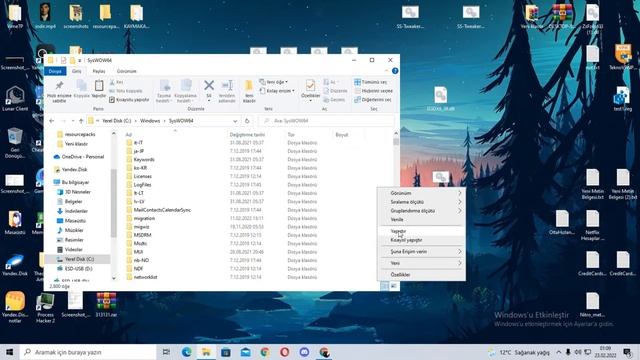Screen dimensions: 640x360
Task: Open Opera browser from the taskbar
Action: (x=284, y=352)
